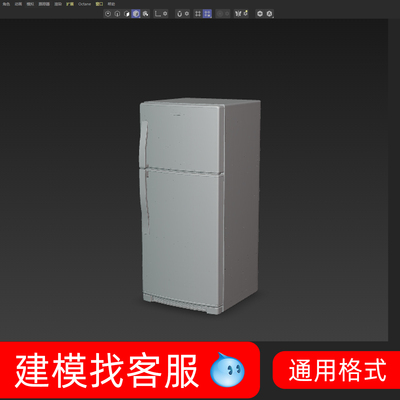
Task: Open the yellow-highlighted menu left of Octane
Action: tap(70, 4)
